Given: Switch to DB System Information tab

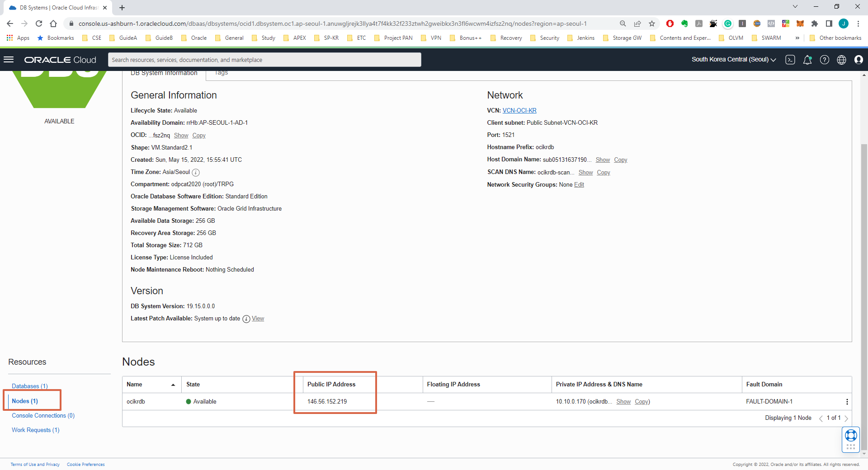Looking at the screenshot, I should click(164, 73).
